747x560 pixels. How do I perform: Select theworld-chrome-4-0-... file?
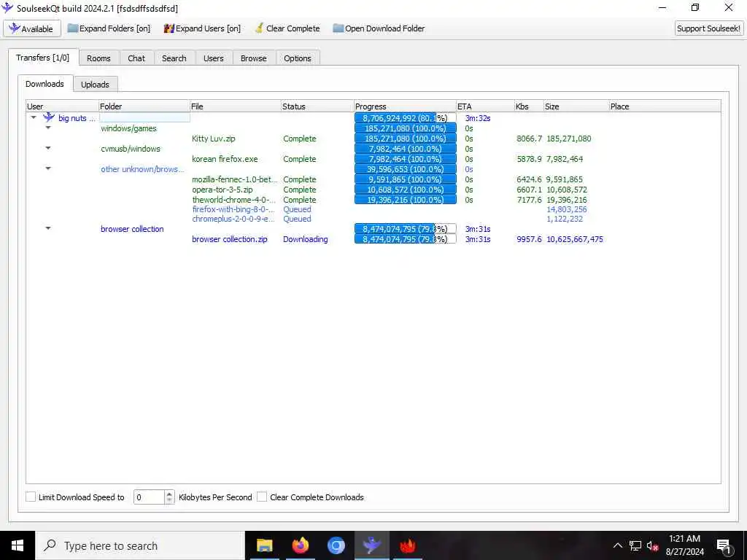pos(234,200)
